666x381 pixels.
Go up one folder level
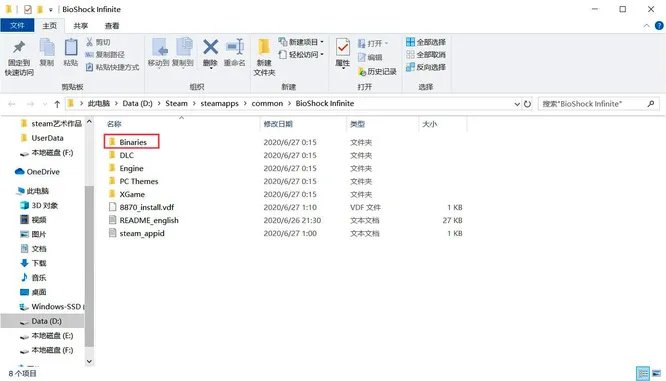57,104
